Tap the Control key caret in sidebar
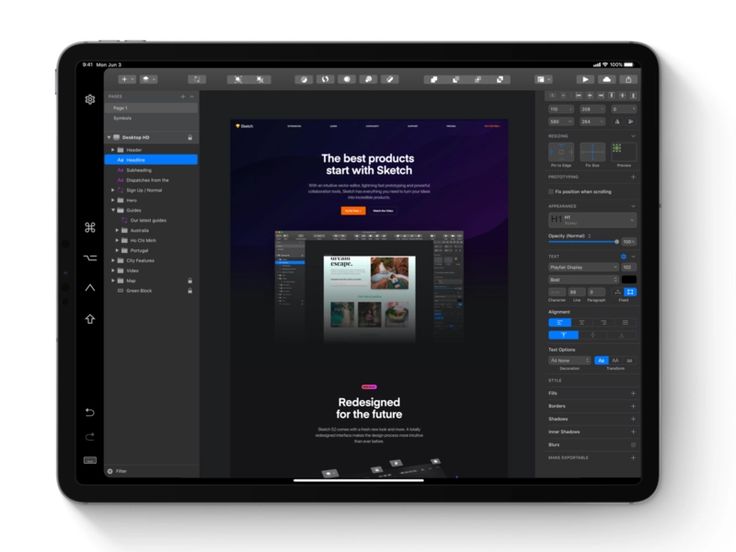Viewport: 736px width, 552px height. coord(90,288)
